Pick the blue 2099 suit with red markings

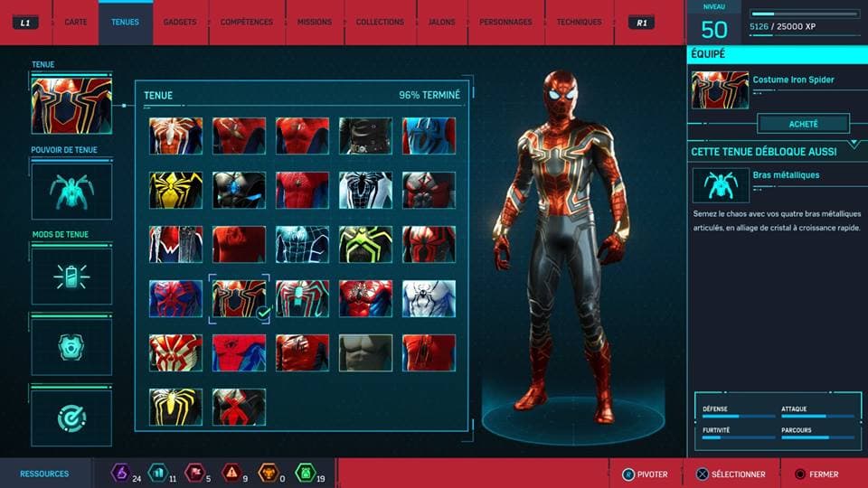pos(175,298)
